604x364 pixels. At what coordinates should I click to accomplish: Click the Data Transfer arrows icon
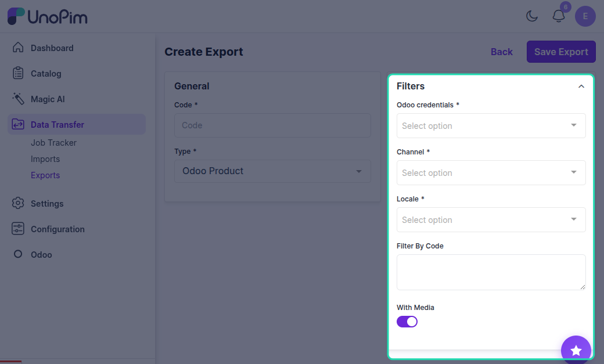pyautogui.click(x=18, y=124)
